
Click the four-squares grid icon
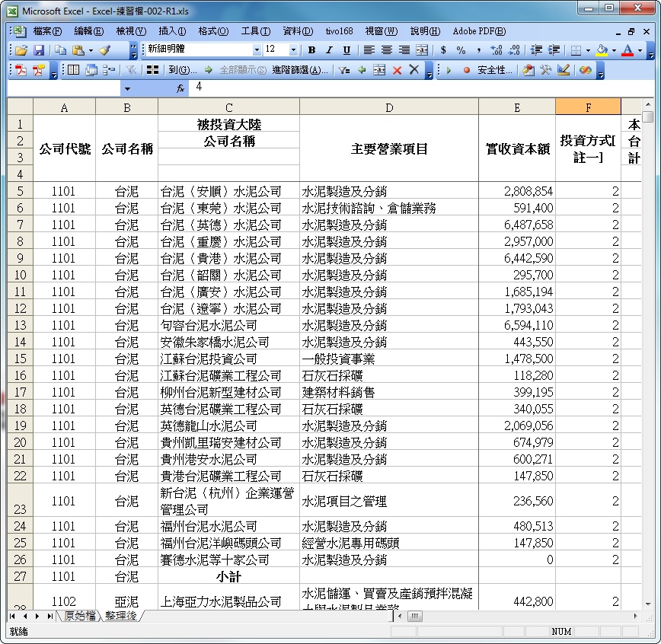click(152, 70)
